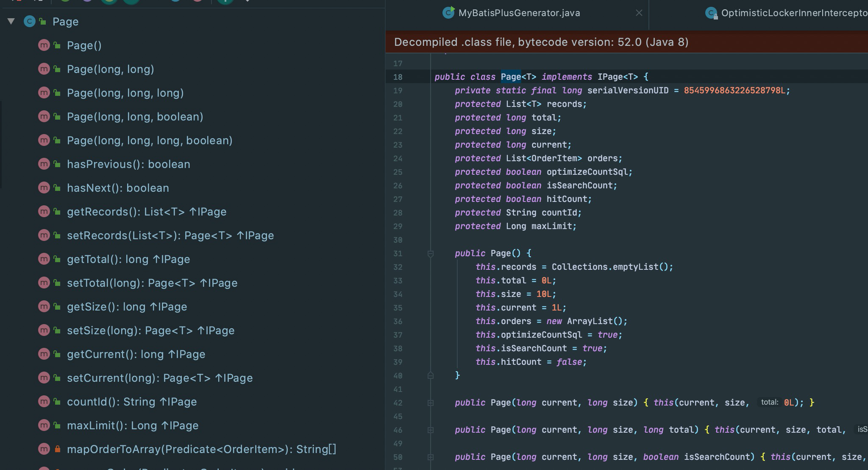Click the 'Decompiled .class file' banner text
This screenshot has height=470, width=868.
pyautogui.click(x=541, y=42)
